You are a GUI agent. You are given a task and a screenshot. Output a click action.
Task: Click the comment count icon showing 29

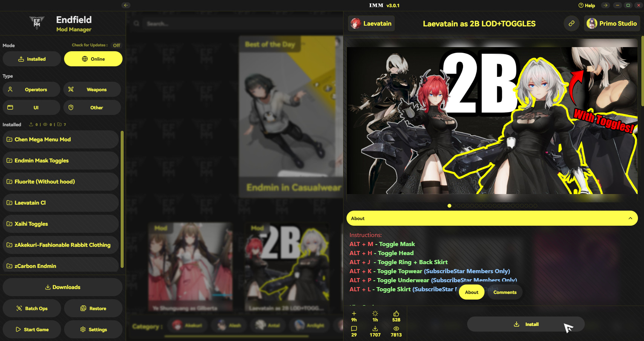(354, 329)
